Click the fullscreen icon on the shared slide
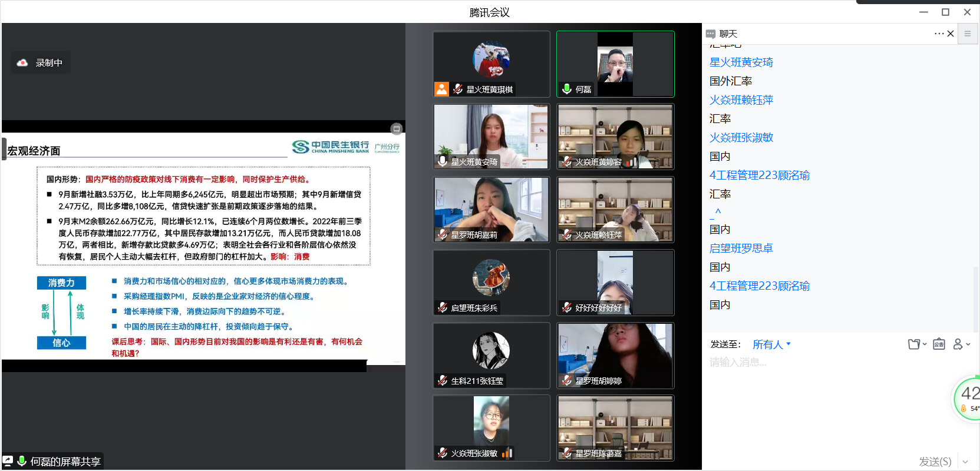Screen dimensions: 980x471 pos(397,129)
